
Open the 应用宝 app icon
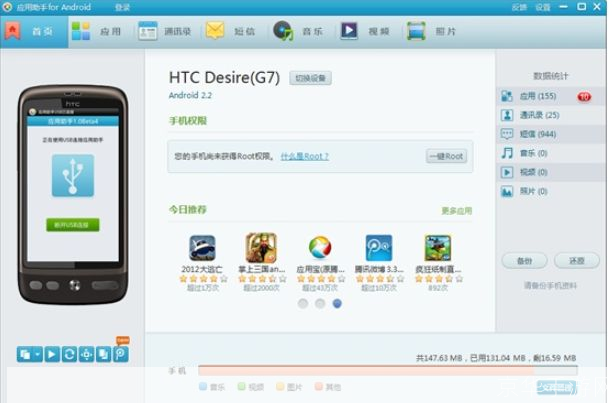pos(320,248)
